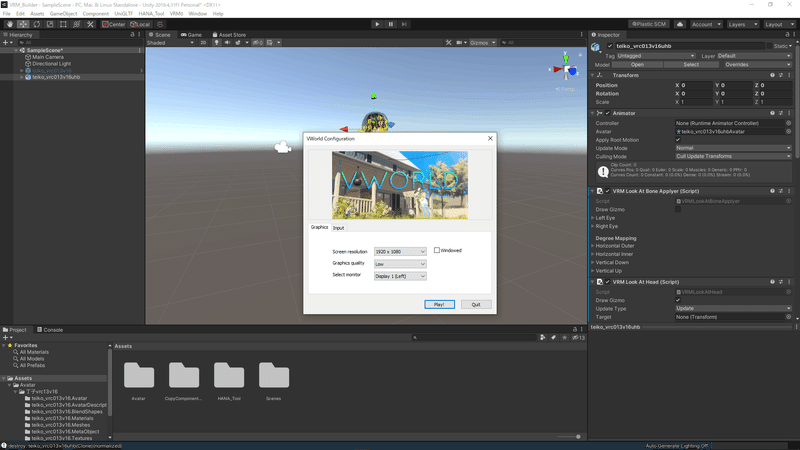Open the Shaded draw mode dropdown
Viewport: 800px width, 450px height.
click(x=170, y=42)
